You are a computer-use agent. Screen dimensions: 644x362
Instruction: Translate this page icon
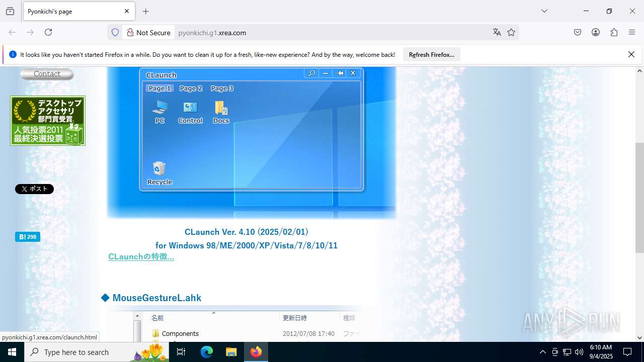coord(497,32)
